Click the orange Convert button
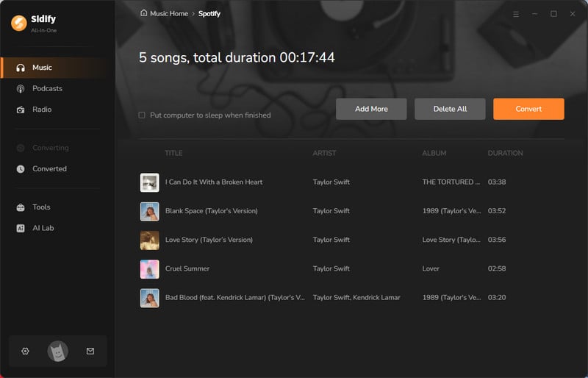Viewport: 588px width, 378px height. tap(528, 109)
